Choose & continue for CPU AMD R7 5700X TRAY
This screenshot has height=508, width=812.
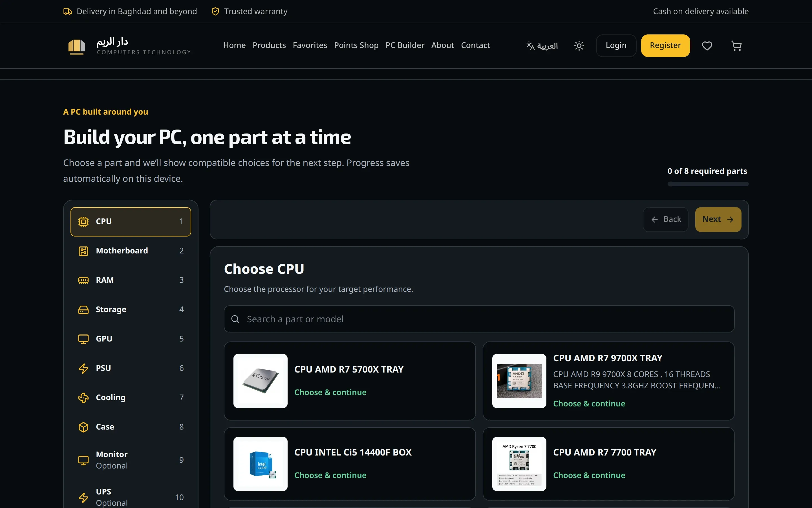pos(330,392)
